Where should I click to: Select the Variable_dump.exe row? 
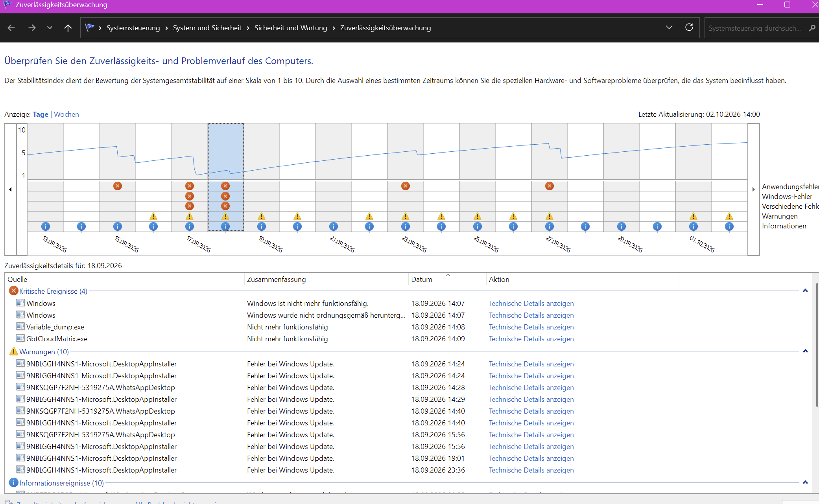pyautogui.click(x=409, y=327)
